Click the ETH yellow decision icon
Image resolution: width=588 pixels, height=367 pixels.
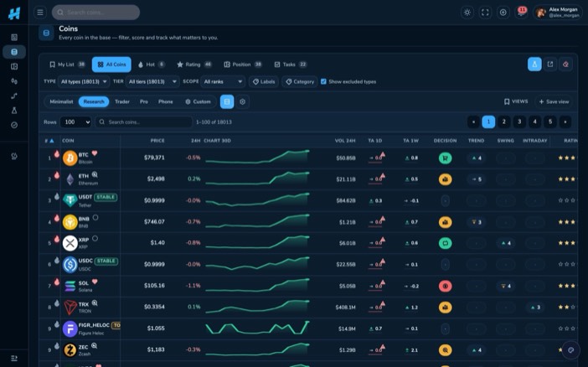click(445, 179)
